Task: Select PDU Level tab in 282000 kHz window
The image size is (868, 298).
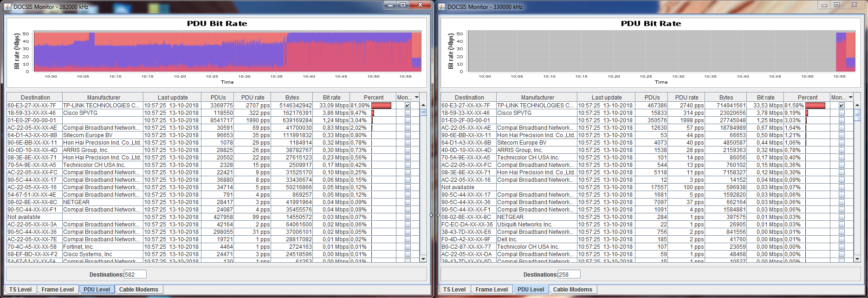Action: point(97,290)
